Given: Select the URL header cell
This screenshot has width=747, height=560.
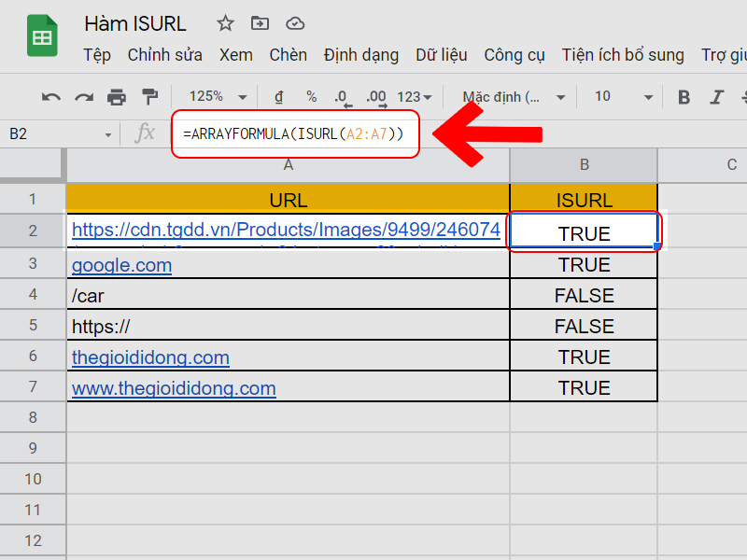Looking at the screenshot, I should 289,199.
